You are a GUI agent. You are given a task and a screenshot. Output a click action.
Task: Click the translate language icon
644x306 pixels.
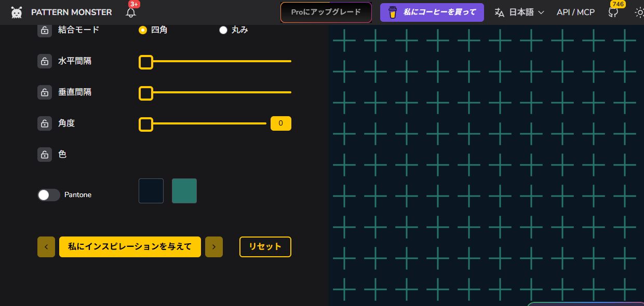pos(500,12)
